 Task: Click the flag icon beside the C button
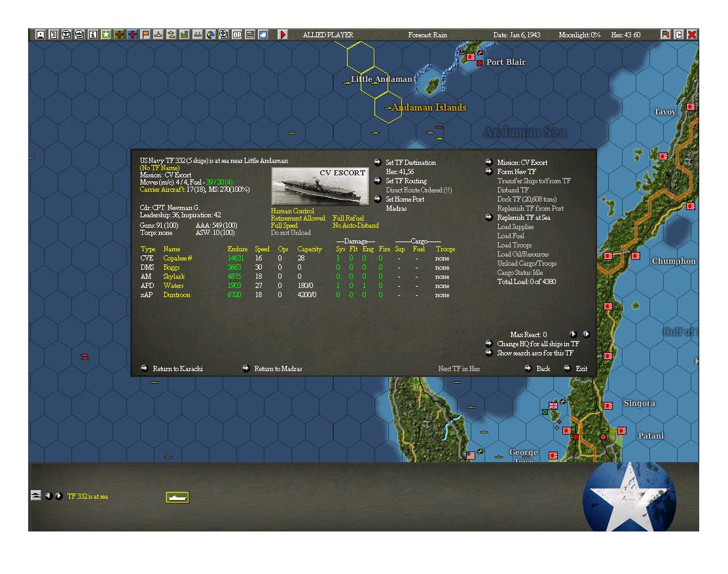(665, 35)
